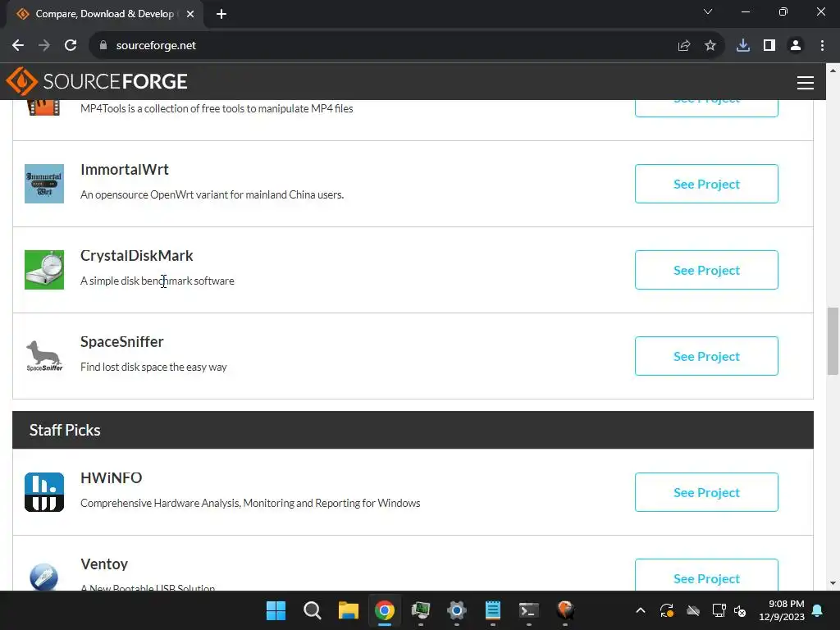The width and height of the screenshot is (840, 630).
Task: Show hidden system tray icons
Action: [640, 610]
